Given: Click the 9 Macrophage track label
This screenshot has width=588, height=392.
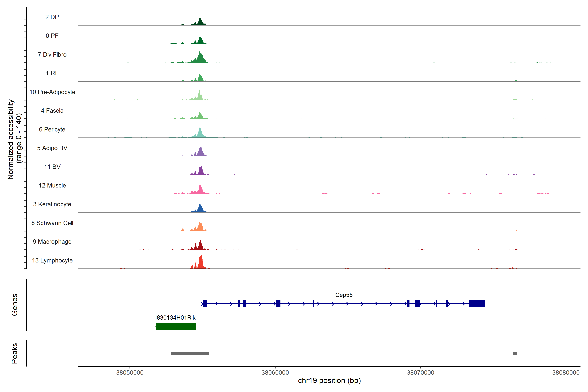Looking at the screenshot, I should (52, 242).
